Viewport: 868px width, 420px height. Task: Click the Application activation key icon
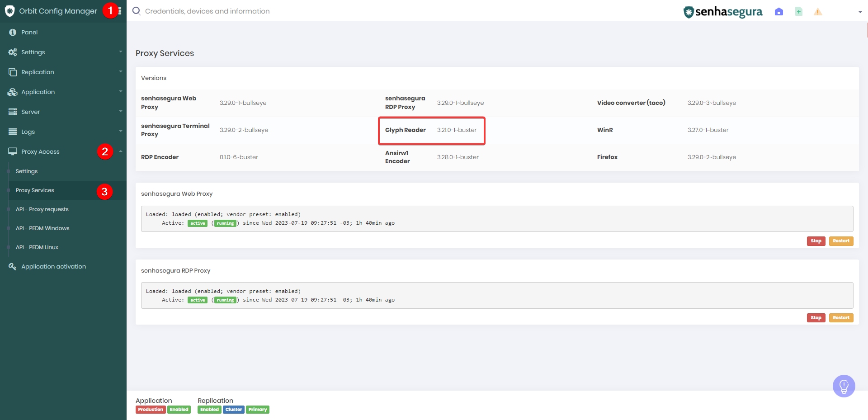click(x=13, y=266)
